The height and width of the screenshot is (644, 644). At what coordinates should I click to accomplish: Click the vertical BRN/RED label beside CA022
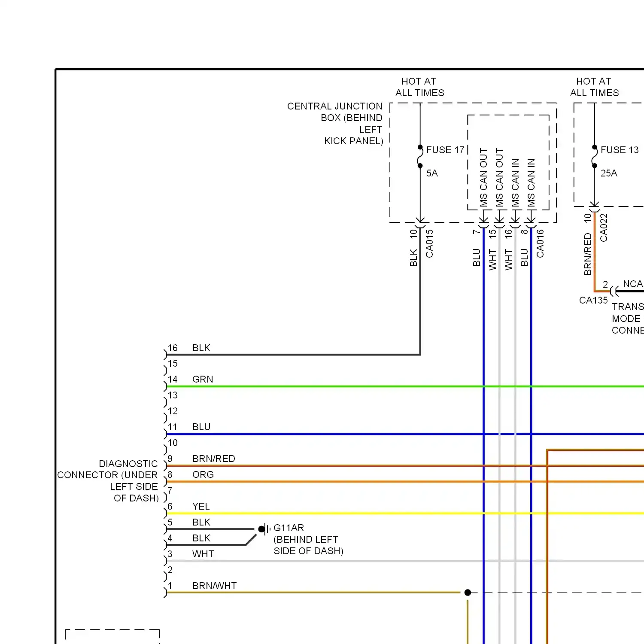click(x=588, y=254)
